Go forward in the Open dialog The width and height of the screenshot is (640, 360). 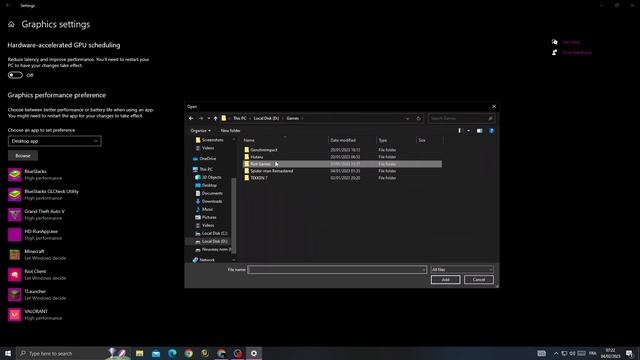pyautogui.click(x=200, y=118)
